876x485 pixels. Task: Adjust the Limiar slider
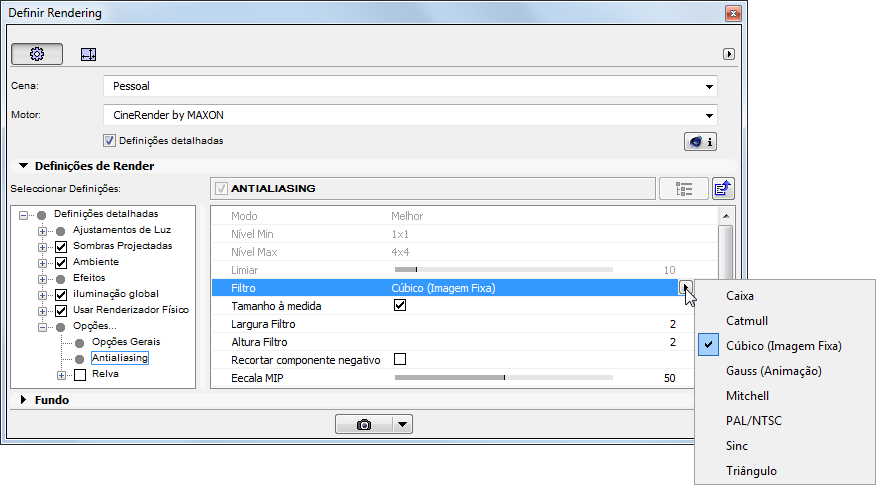(503, 270)
